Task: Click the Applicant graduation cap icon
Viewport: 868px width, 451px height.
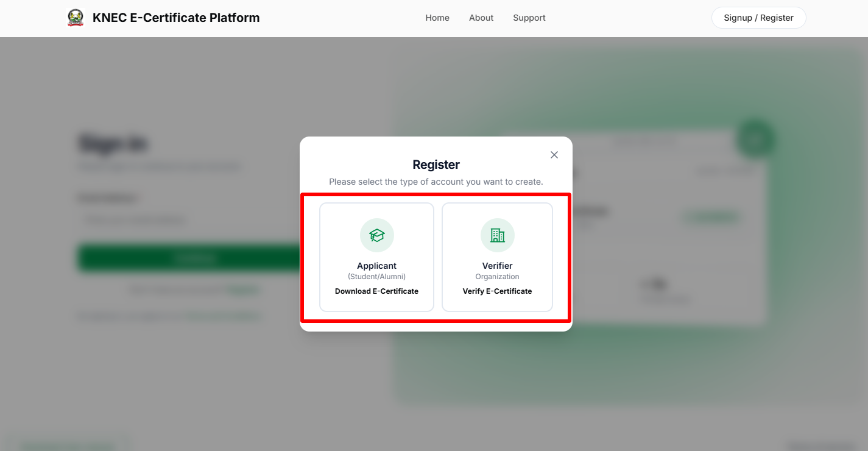Action: coord(377,235)
